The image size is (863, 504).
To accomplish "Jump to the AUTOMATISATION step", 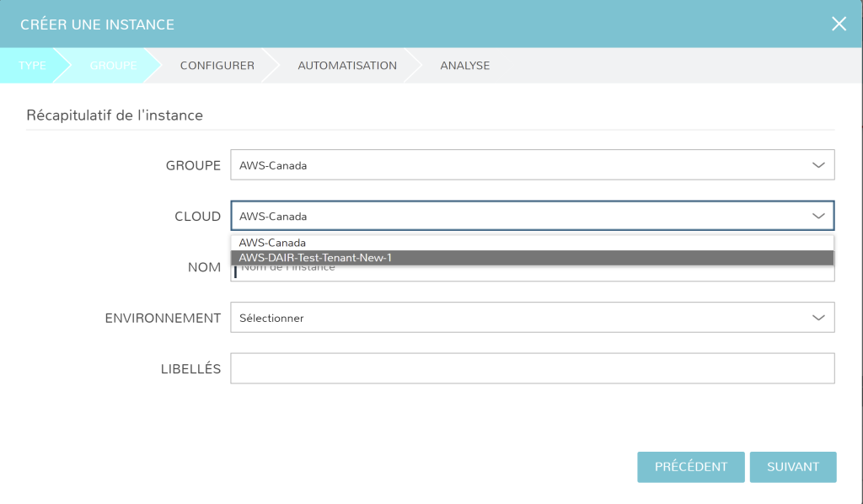I will point(346,66).
